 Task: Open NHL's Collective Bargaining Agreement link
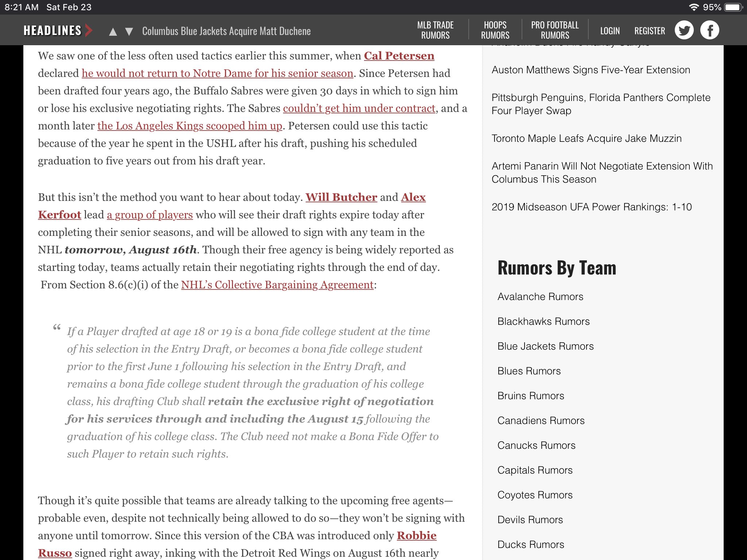[x=277, y=285]
